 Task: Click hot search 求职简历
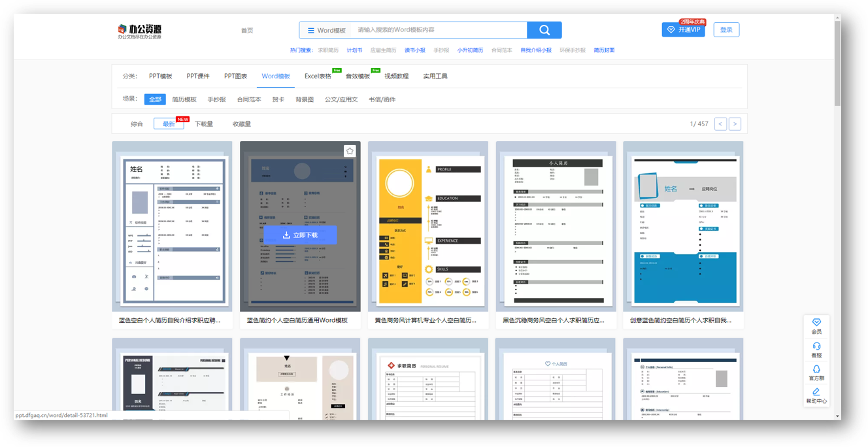(x=328, y=50)
